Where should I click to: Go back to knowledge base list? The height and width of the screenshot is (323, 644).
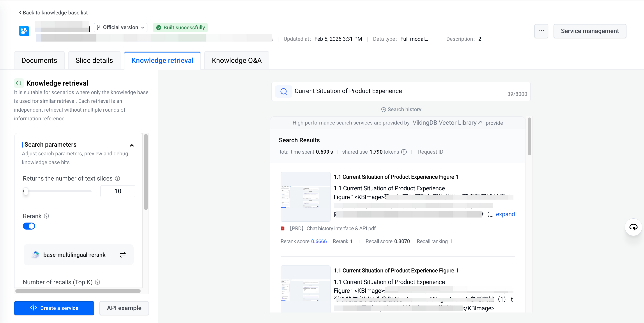[x=53, y=12]
